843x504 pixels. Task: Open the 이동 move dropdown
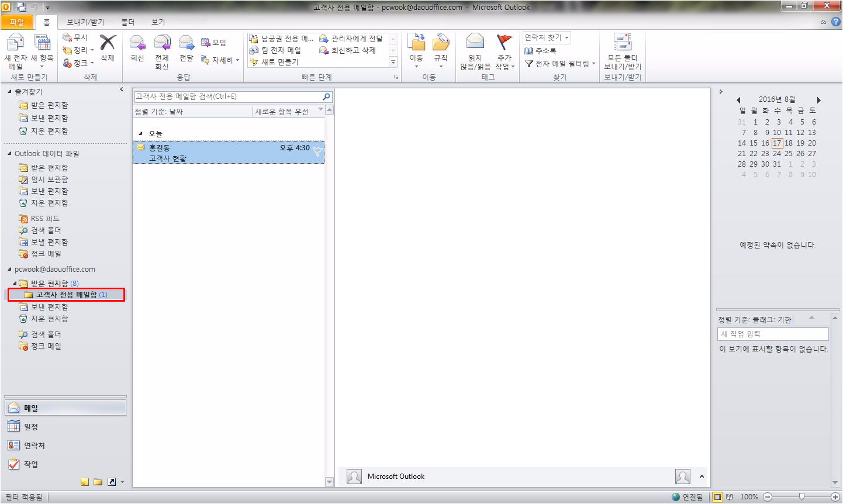pos(416,52)
